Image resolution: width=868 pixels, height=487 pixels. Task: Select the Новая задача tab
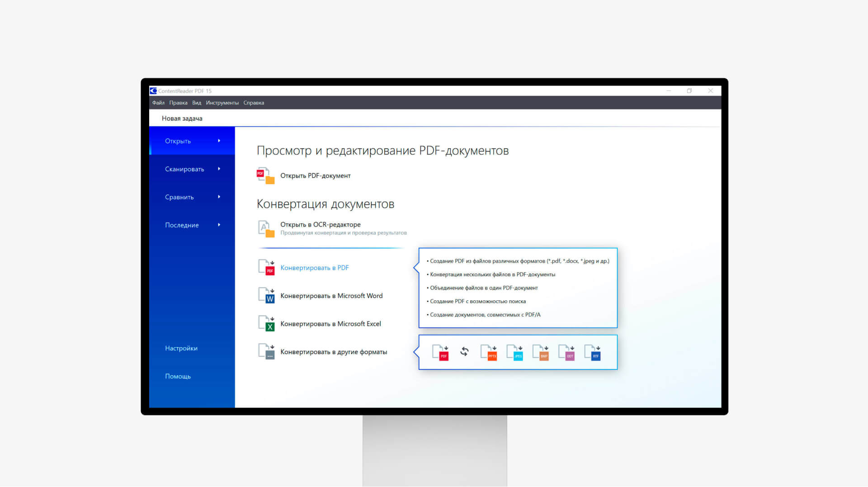point(182,118)
